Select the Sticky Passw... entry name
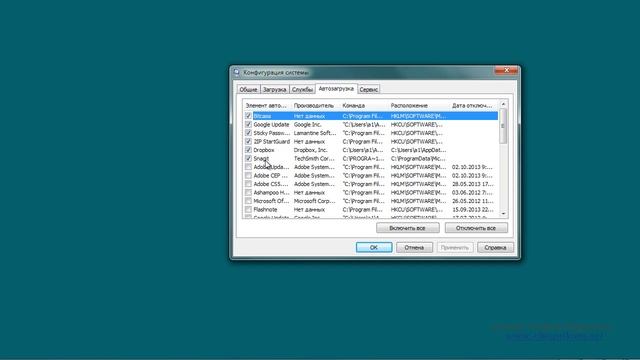This screenshot has width=640, height=360. pyautogui.click(x=271, y=133)
